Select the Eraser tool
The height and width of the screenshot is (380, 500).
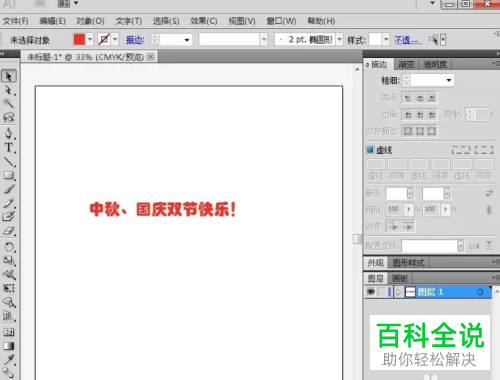[x=9, y=230]
